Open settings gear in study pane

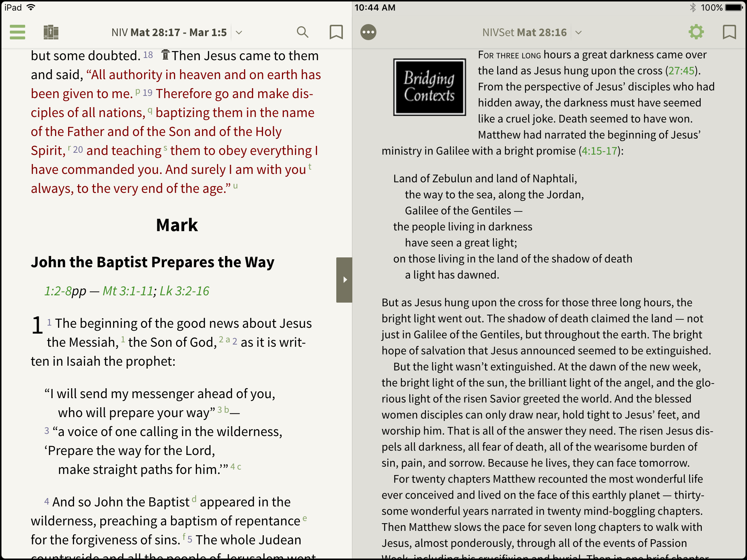(x=696, y=32)
